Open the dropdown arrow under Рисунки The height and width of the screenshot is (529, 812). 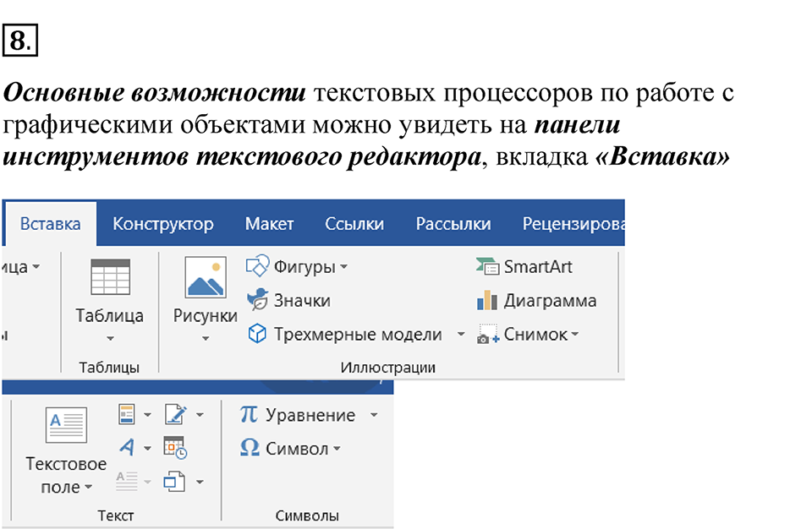coord(206,340)
